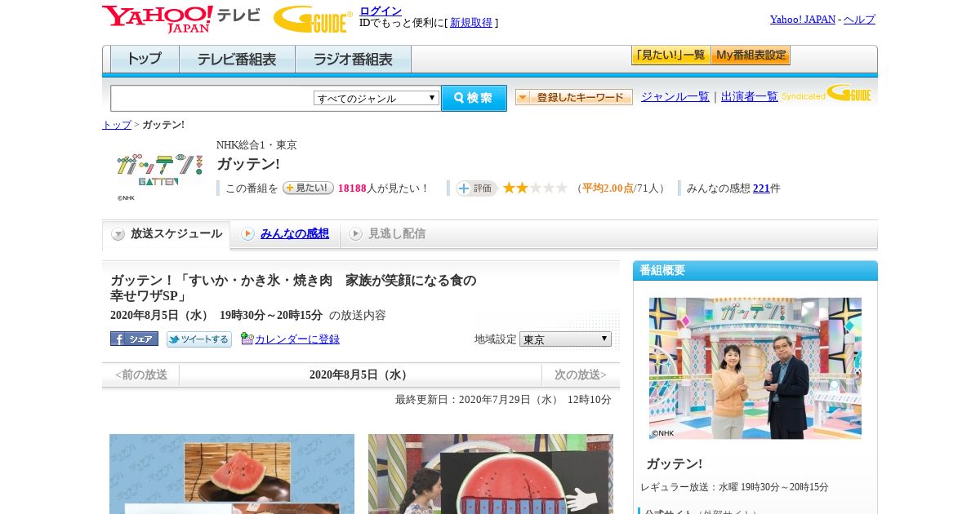980x514 pixels.
Task: Click the レギュラー放送 schedule text
Action: (734, 487)
